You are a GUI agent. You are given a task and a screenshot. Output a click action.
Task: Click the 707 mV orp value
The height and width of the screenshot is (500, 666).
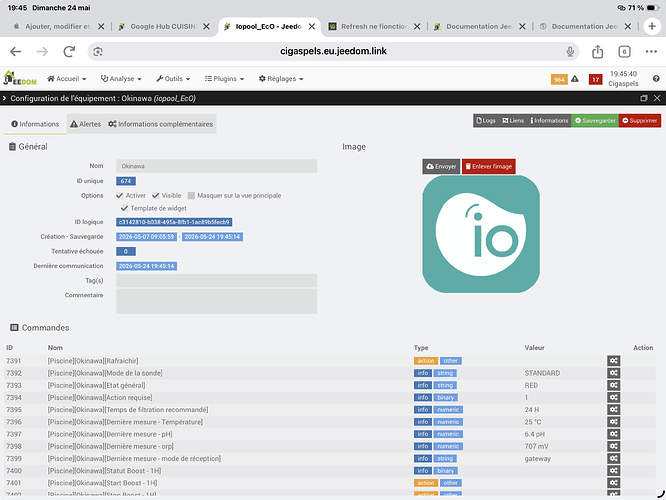536,446
